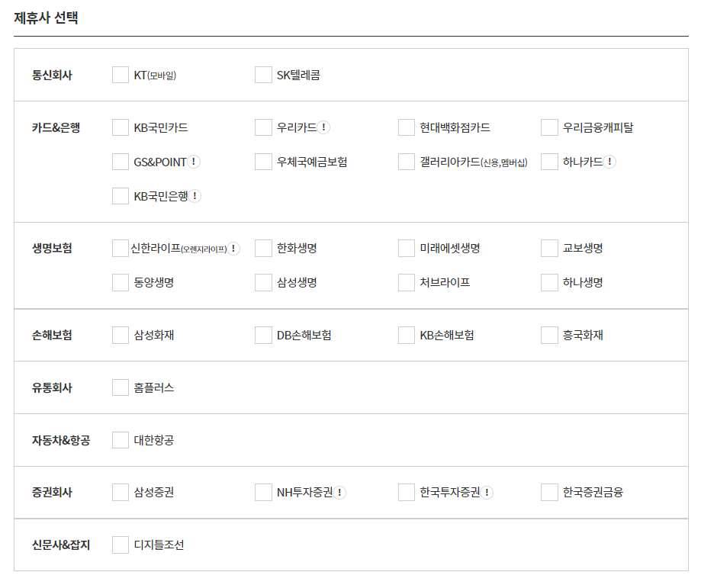Select the 우체국예금보험 checkbox
This screenshot has width=701, height=588.
(263, 162)
